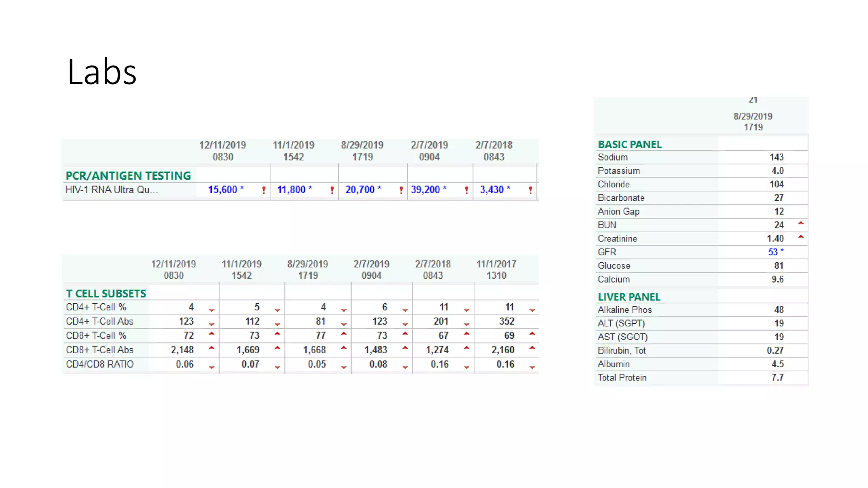Click red exclamation flag beside 3,430 value
The image size is (868, 488).
pyautogui.click(x=530, y=190)
